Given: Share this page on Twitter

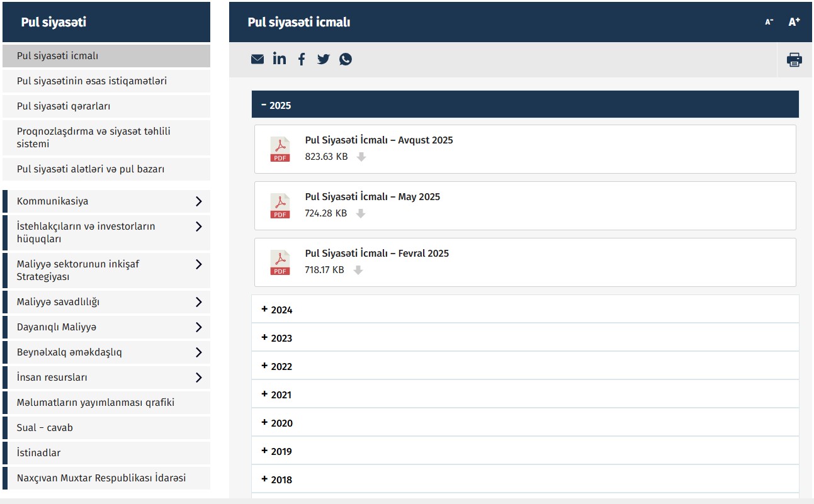Looking at the screenshot, I should point(324,59).
